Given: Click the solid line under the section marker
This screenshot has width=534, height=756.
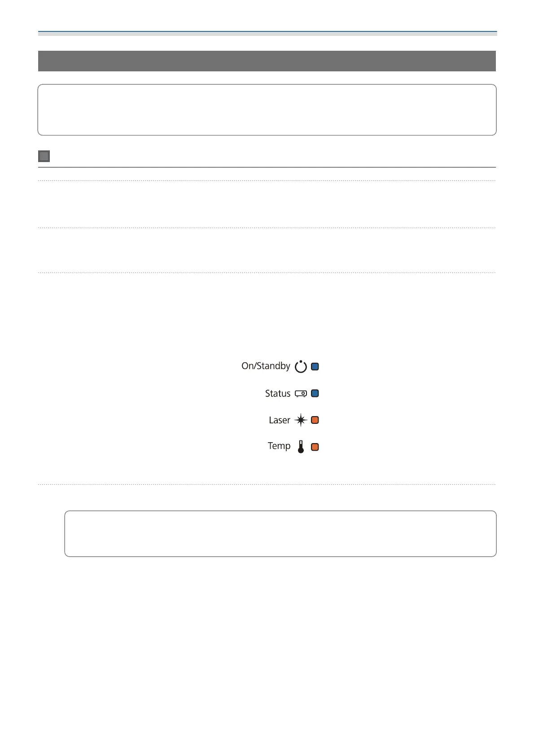Looking at the screenshot, I should 267,167.
